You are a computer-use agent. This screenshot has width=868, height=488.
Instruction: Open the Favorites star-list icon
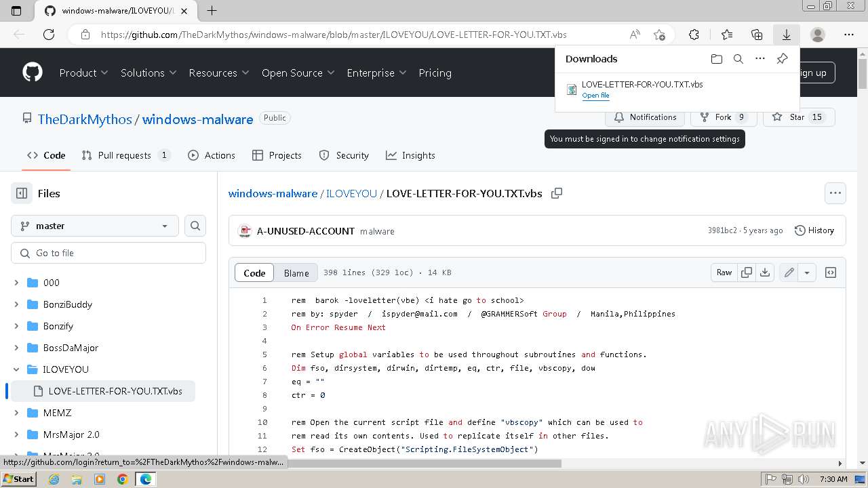click(x=727, y=35)
